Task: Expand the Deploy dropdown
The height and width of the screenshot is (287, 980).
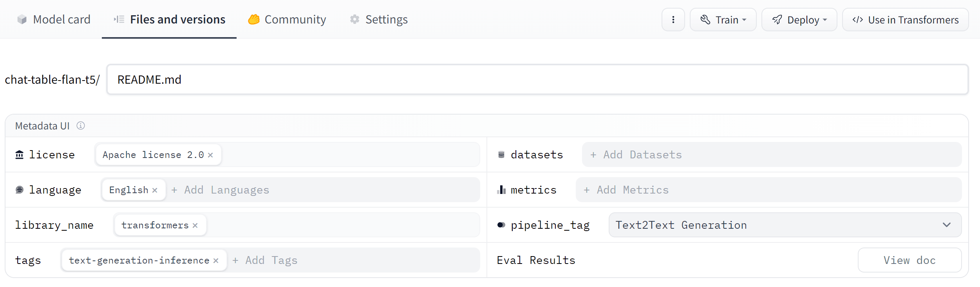Action: coord(799,20)
